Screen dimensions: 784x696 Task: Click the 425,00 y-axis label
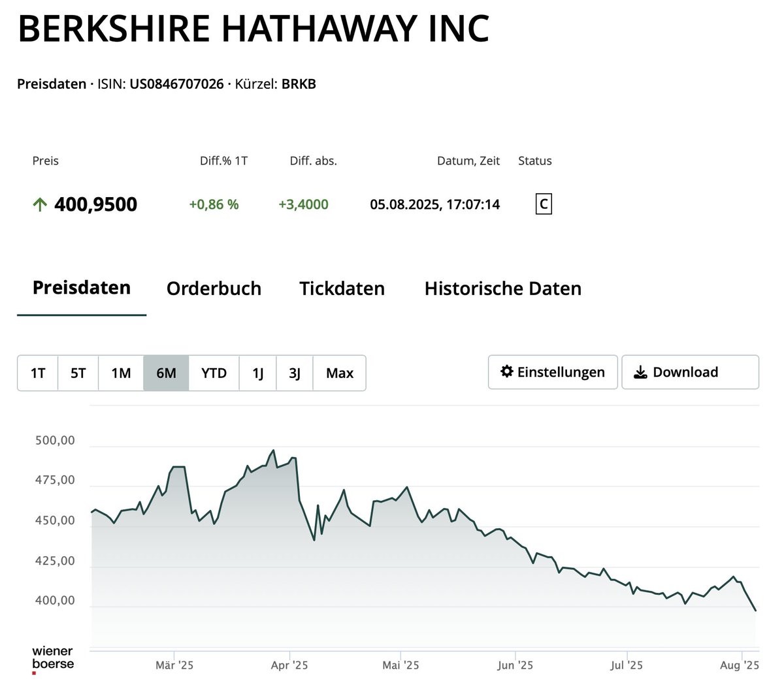click(x=55, y=561)
